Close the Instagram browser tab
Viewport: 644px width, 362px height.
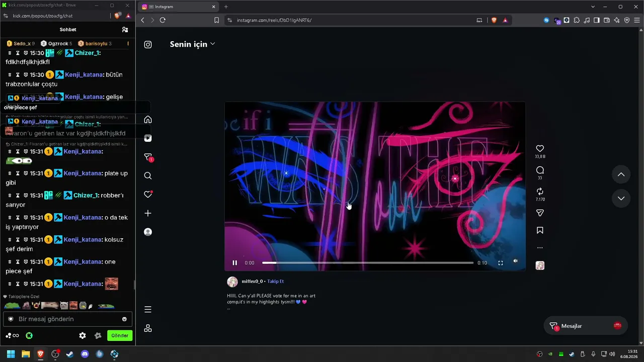[213, 7]
